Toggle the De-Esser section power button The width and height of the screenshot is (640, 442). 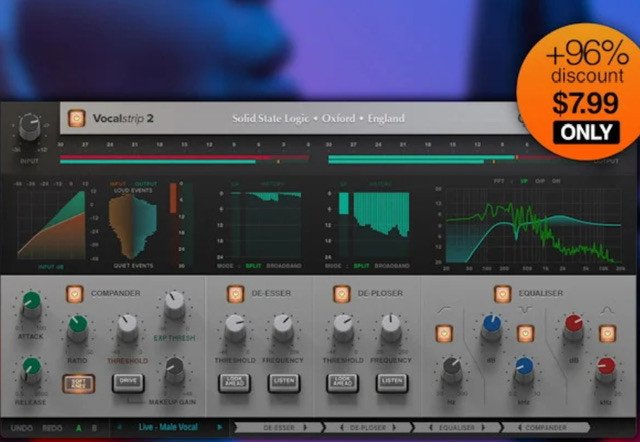[236, 293]
